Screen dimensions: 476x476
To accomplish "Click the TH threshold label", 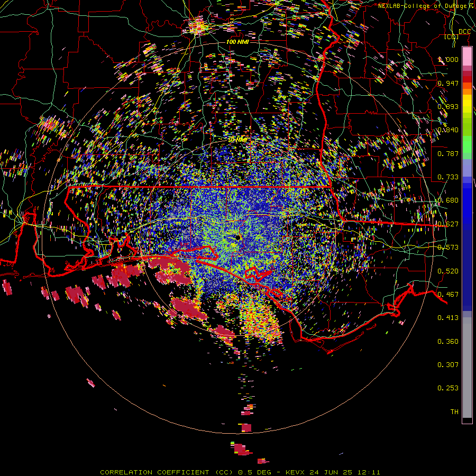I will (454, 412).
